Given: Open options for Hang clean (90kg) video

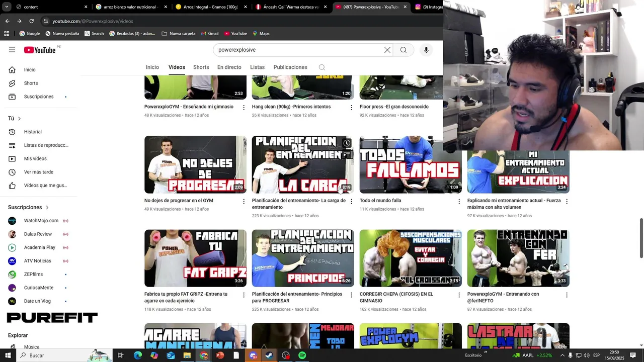Looking at the screenshot, I should [x=351, y=108].
